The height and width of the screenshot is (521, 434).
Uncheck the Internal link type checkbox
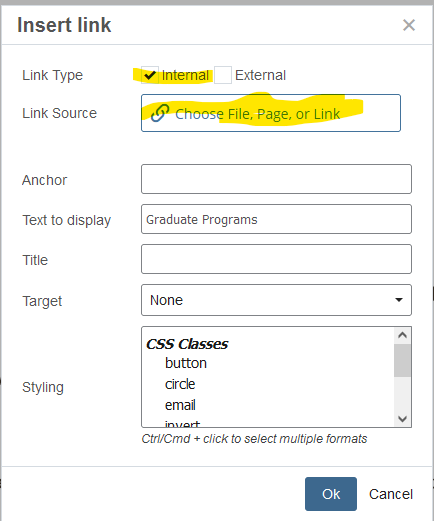[x=150, y=75]
